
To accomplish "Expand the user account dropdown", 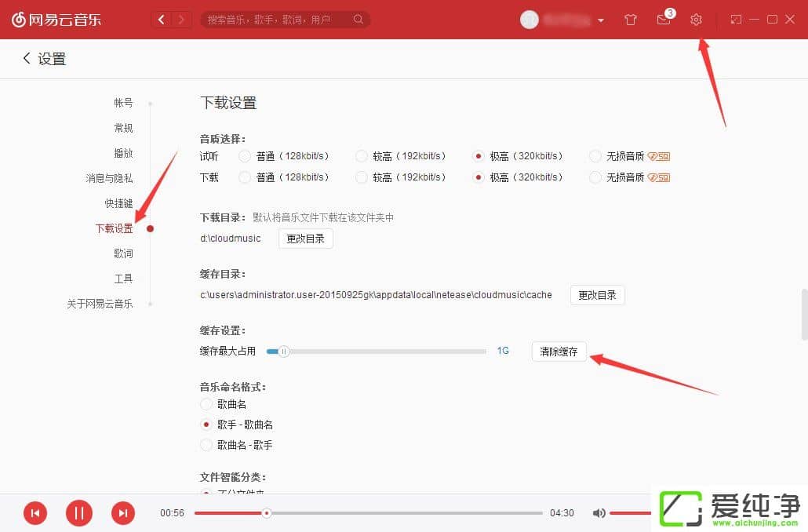I will 601,20.
